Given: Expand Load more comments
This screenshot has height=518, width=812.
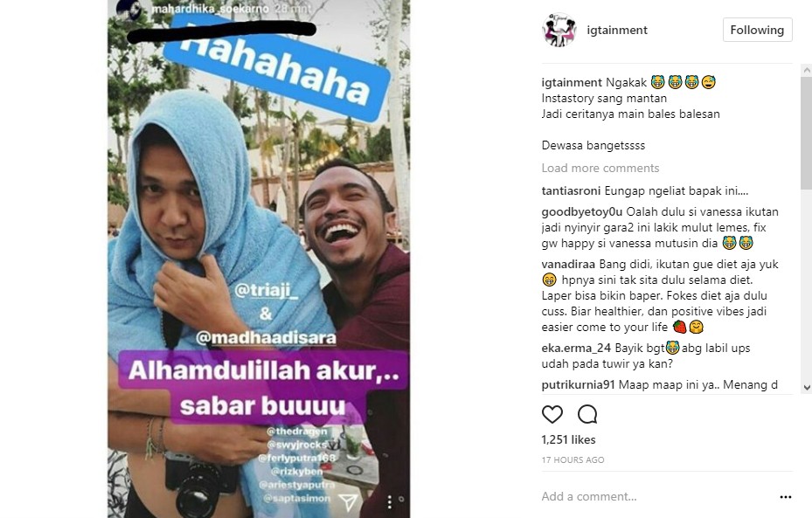Looking at the screenshot, I should pos(600,169).
